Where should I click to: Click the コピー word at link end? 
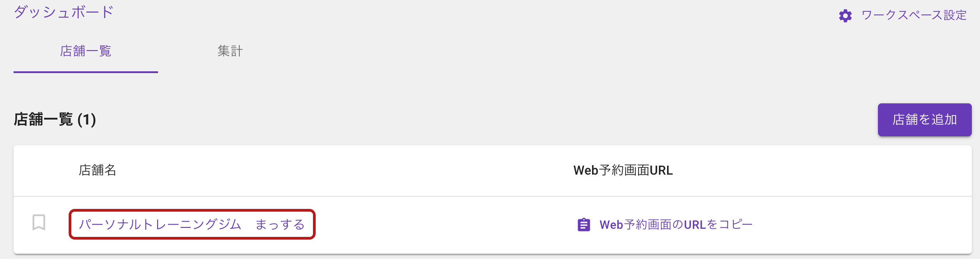tap(736, 225)
